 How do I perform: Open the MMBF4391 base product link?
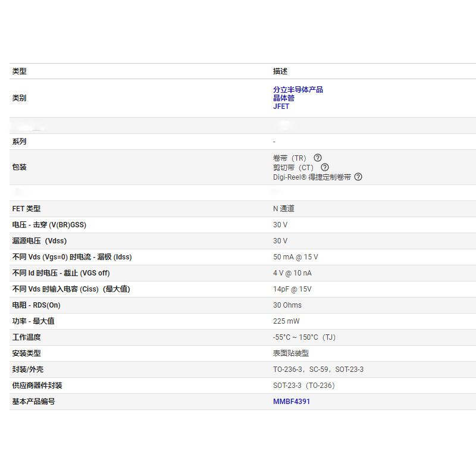(x=292, y=401)
